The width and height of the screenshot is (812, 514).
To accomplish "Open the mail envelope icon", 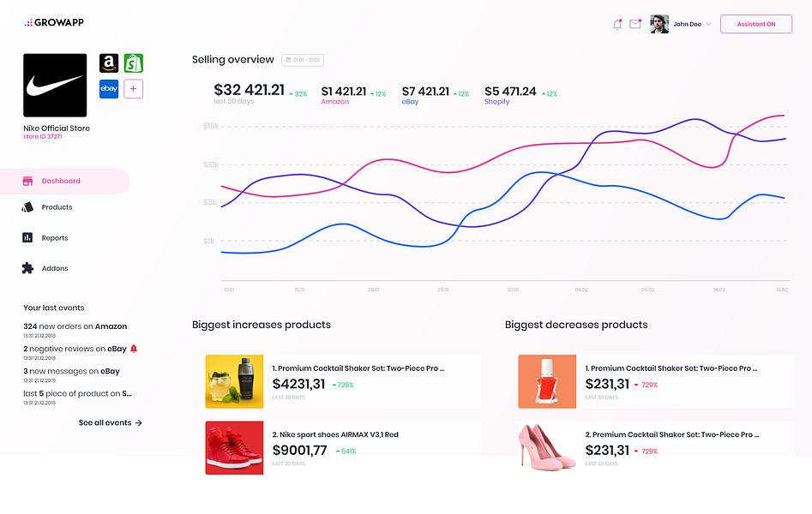I will [635, 24].
